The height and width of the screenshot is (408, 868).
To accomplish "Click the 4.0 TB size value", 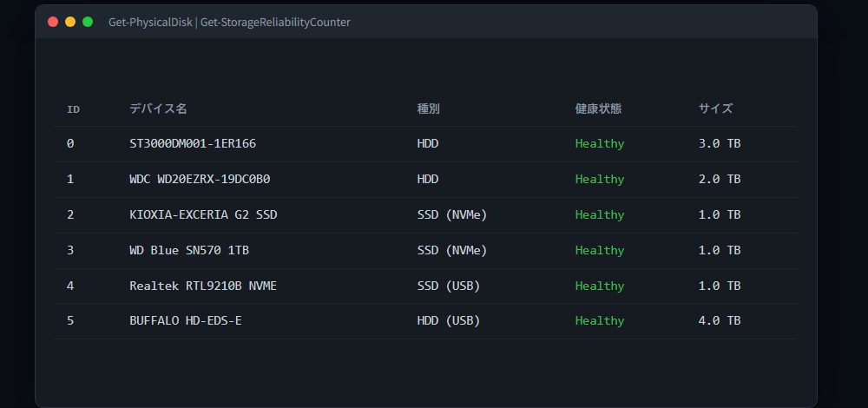I will pyautogui.click(x=720, y=320).
